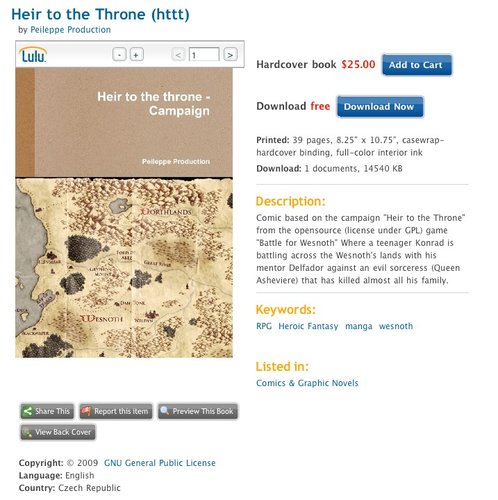The height and width of the screenshot is (500, 498).
Task: Click the Lulu logo icon
Action: 33,55
